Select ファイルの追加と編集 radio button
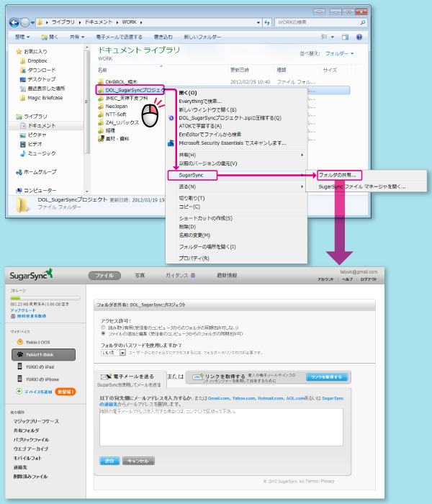Image resolution: width=432 pixels, height=504 pixels. click(103, 333)
